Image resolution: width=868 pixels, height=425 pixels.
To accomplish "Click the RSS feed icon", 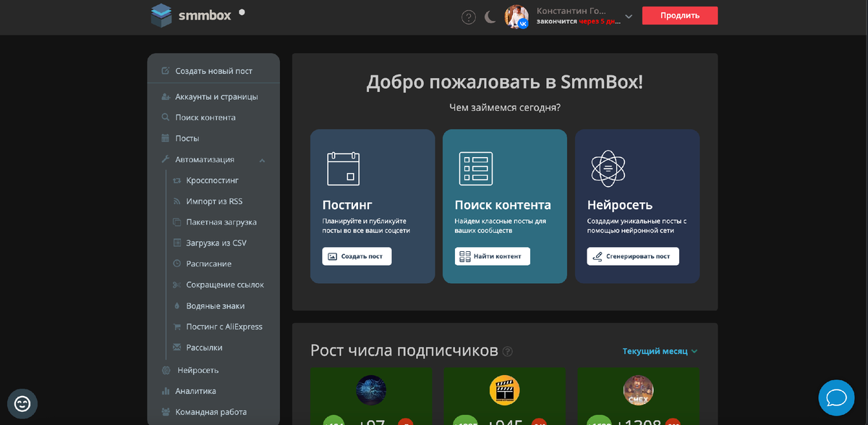I will (177, 201).
